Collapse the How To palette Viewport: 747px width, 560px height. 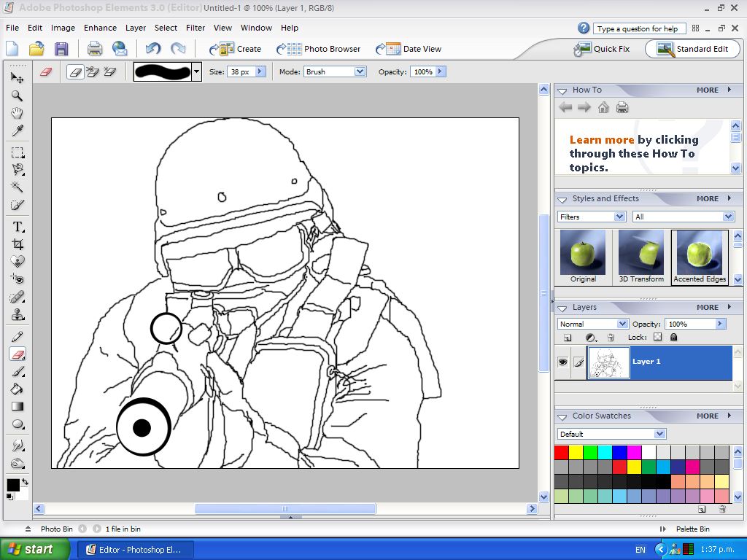click(562, 90)
